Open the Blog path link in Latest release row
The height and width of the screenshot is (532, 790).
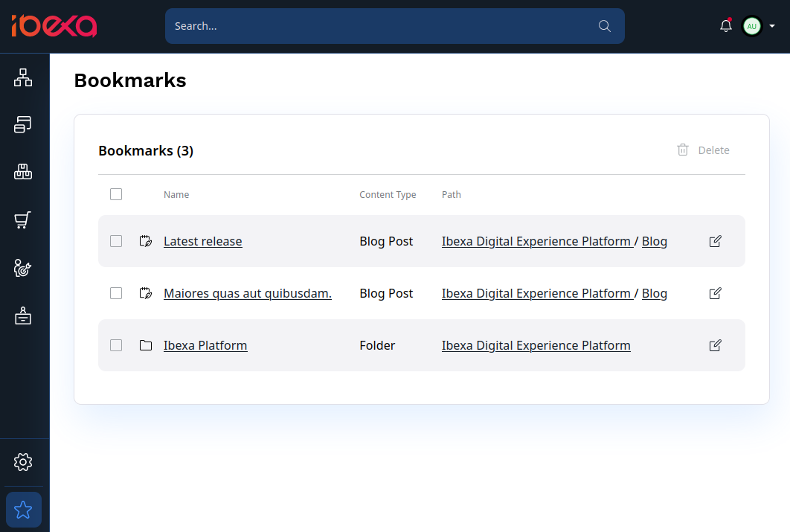click(654, 242)
